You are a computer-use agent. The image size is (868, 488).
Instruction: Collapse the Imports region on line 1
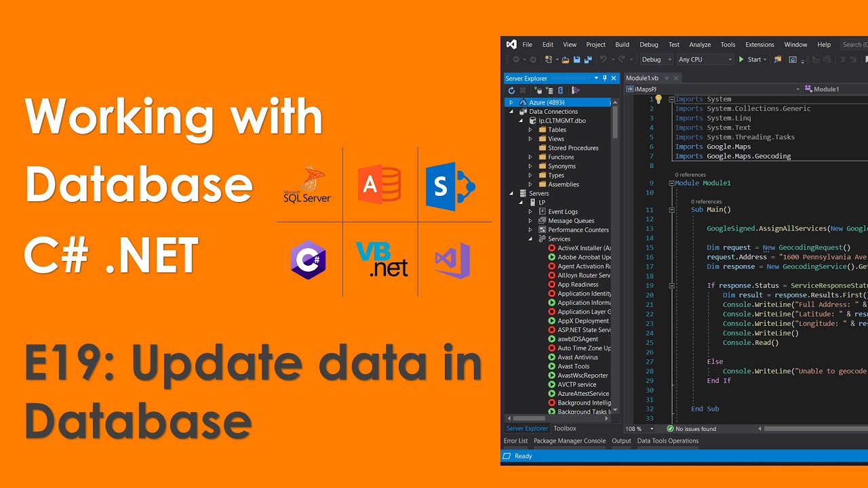[x=671, y=99]
